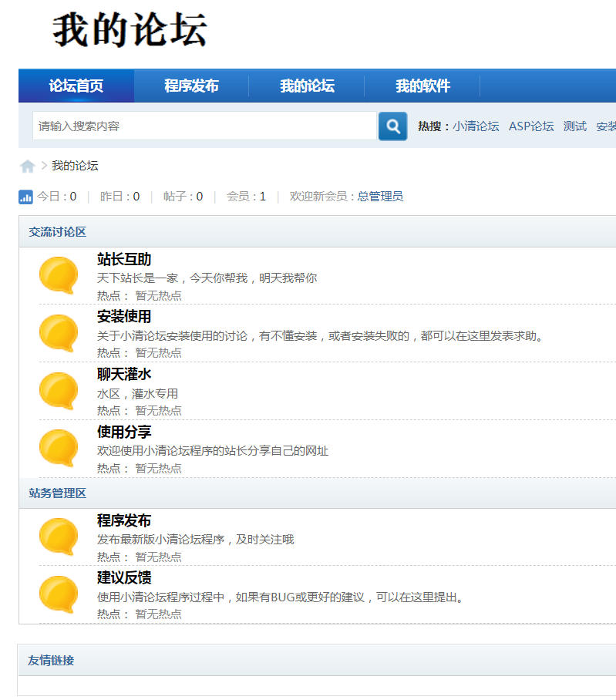Click the 站务管理区 category header
This screenshot has height=700, width=616.
pos(58,493)
